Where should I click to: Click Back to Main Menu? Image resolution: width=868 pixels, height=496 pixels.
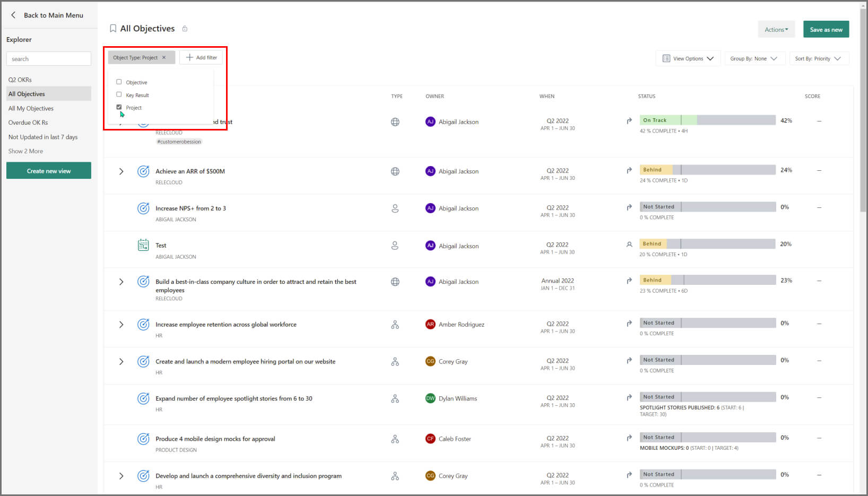tap(54, 15)
